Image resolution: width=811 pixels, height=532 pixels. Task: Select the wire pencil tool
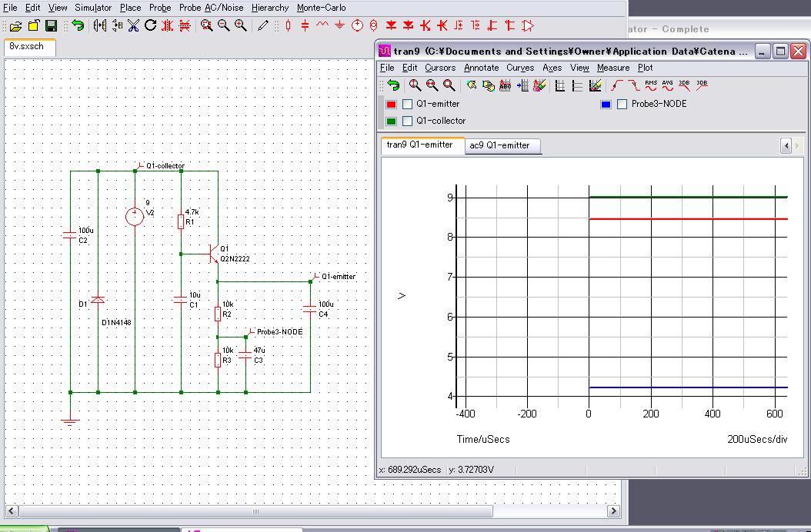[x=263, y=25]
